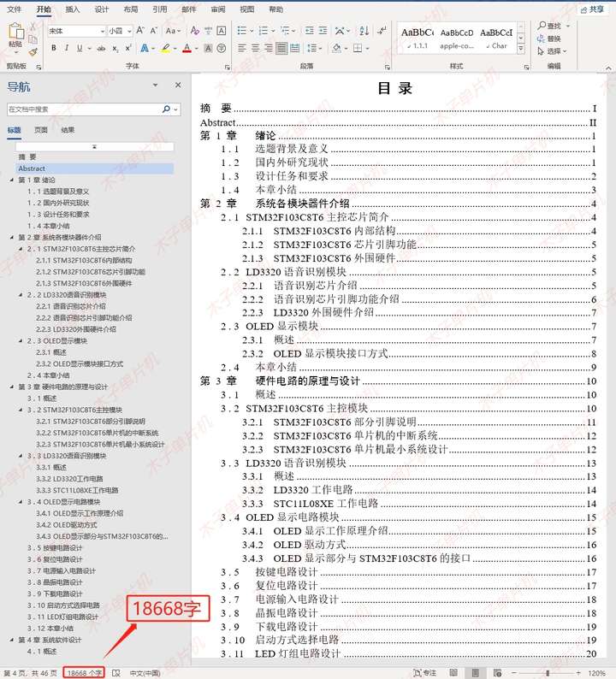Image resolution: width=616 pixels, height=679 pixels.
Task: Toggle character shading
Action: 209,48
